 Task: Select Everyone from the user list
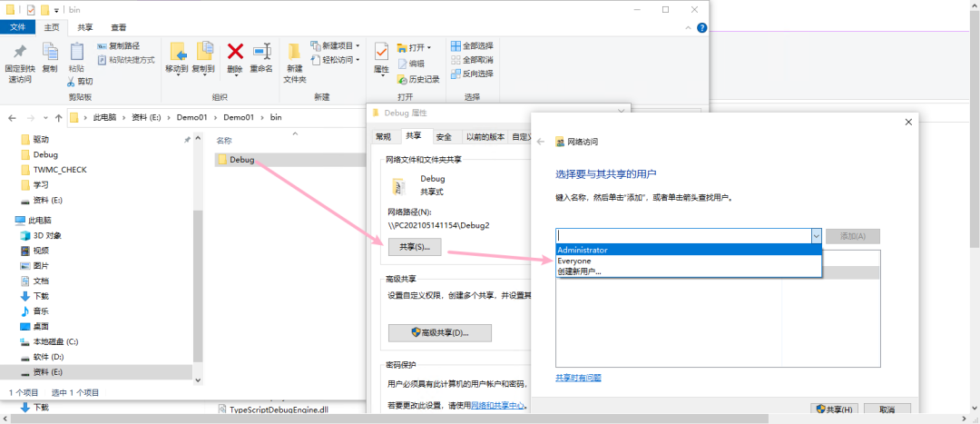coord(574,261)
